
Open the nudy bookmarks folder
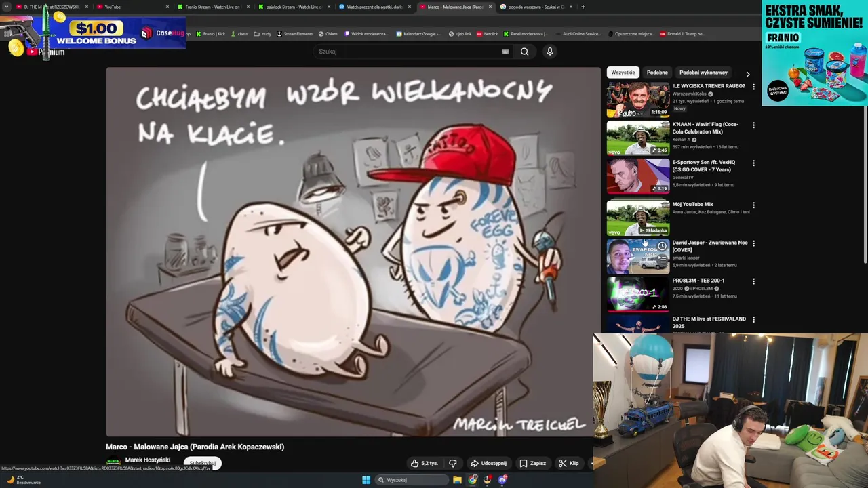tap(262, 34)
